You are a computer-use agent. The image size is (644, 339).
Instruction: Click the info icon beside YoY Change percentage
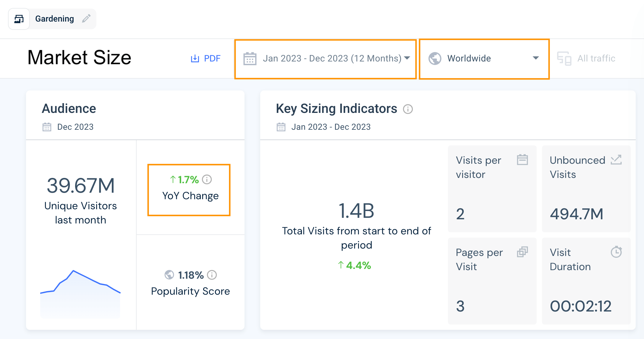[206, 179]
